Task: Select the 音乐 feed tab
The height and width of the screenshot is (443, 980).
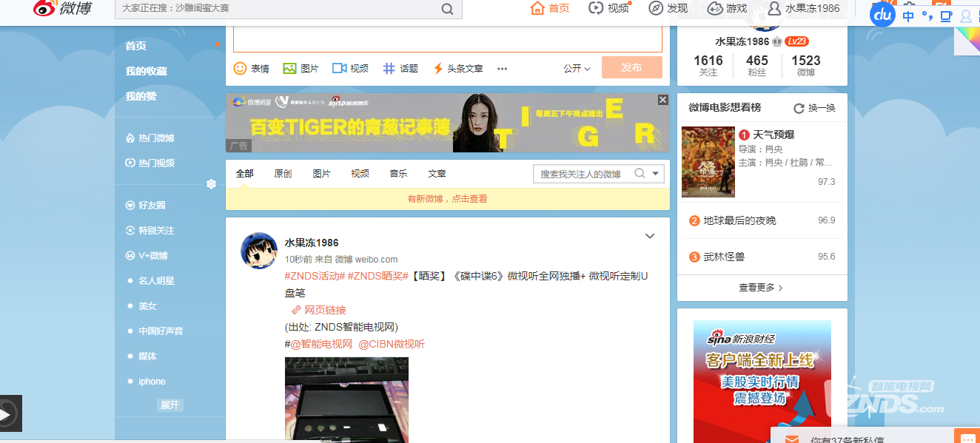Action: click(398, 174)
